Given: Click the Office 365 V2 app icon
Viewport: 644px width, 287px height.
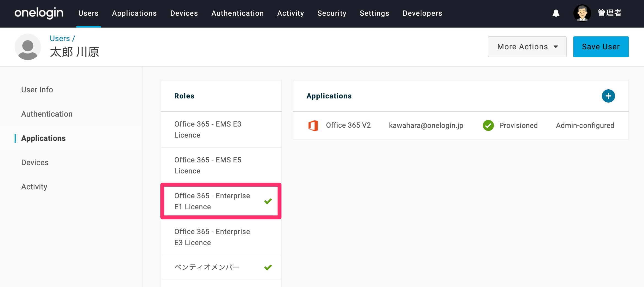Looking at the screenshot, I should click(313, 125).
